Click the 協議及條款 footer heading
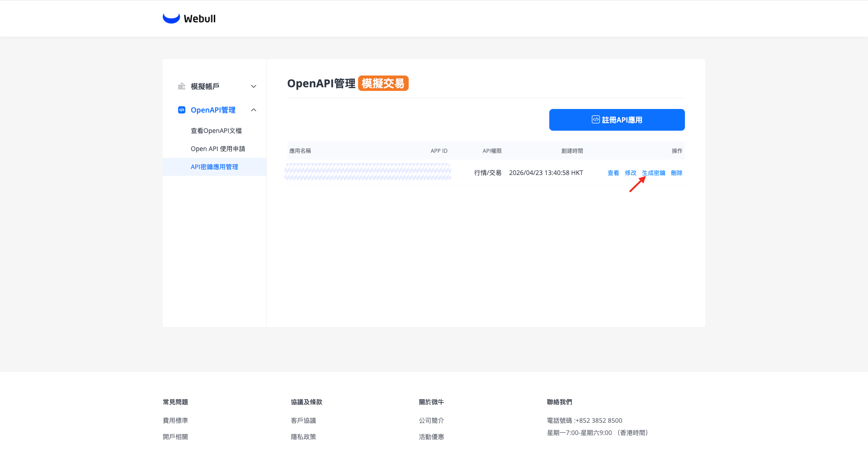Viewport: 868px width, 449px height. coord(307,402)
